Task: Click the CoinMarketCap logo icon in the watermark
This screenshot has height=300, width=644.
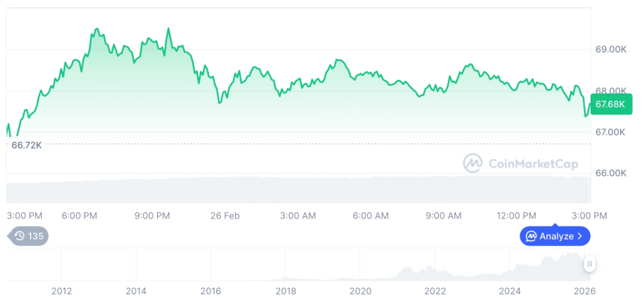Action: pyautogui.click(x=473, y=162)
